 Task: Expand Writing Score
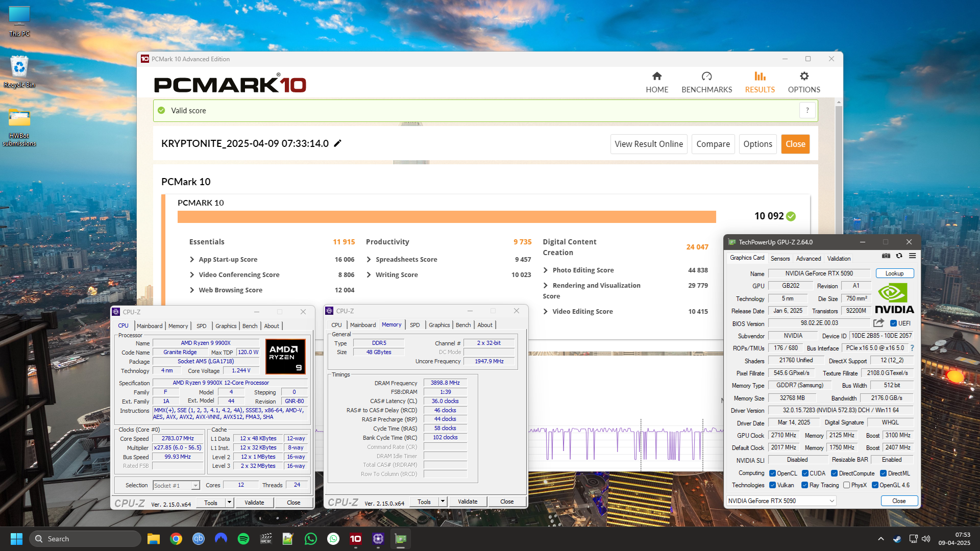pos(369,274)
